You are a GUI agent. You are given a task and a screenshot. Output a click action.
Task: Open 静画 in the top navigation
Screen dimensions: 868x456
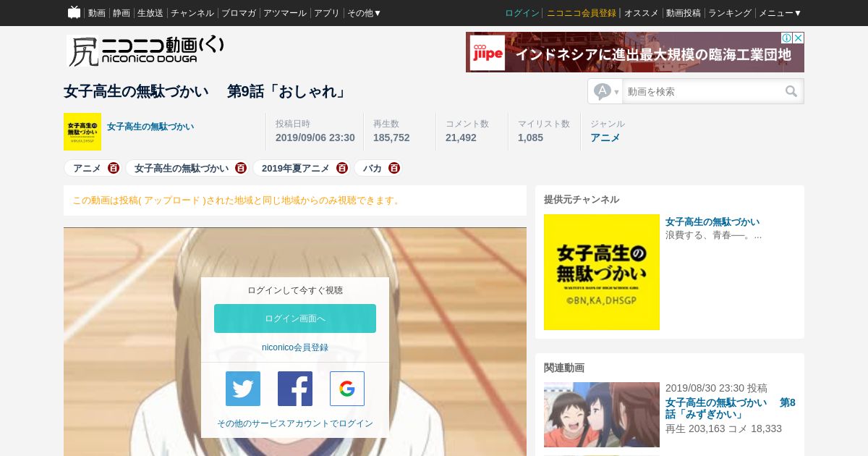tap(122, 13)
